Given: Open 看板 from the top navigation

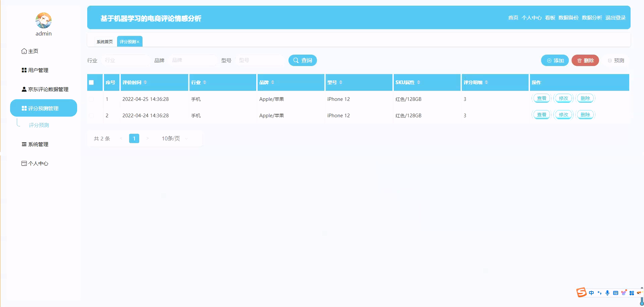Looking at the screenshot, I should pyautogui.click(x=550, y=18).
